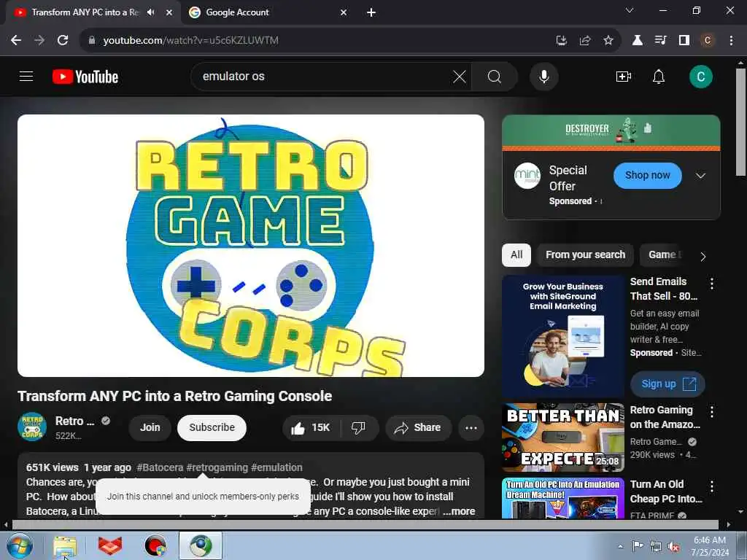
Task: Open more actions under the video
Action: point(471,427)
